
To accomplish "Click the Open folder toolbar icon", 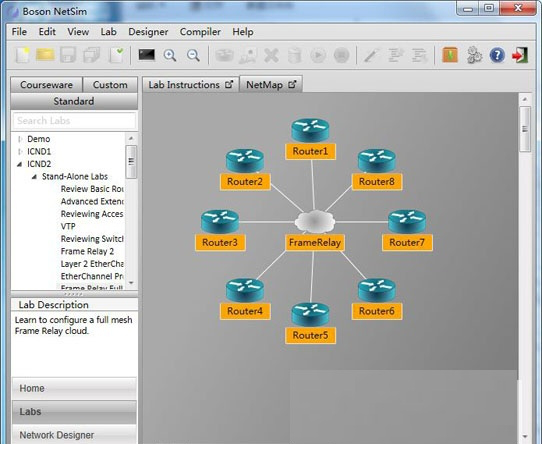I will 45,55.
